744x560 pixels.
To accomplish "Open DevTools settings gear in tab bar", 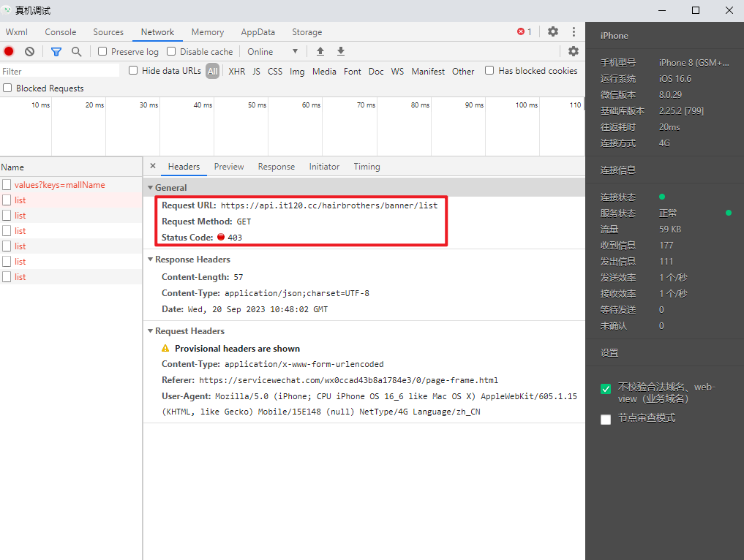I will [x=553, y=31].
